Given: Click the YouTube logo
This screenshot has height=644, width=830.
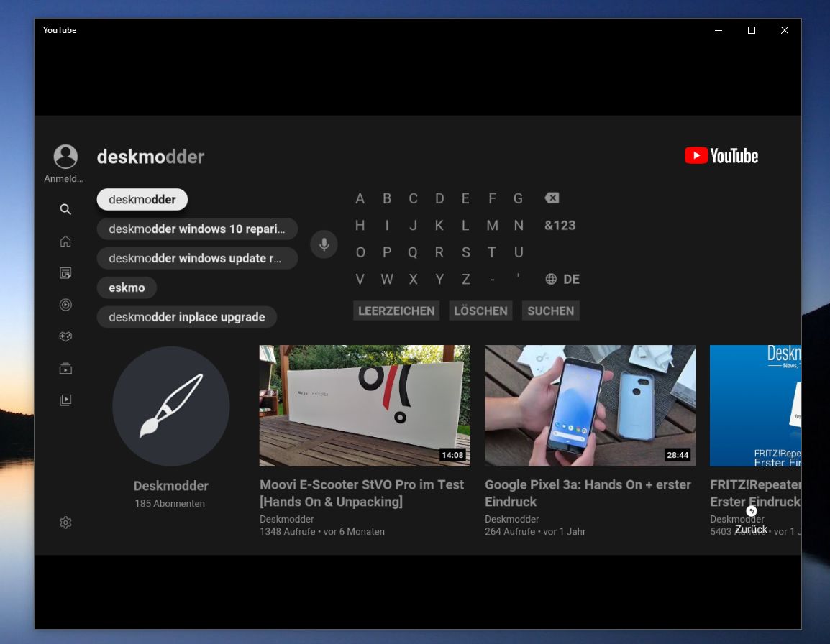Looking at the screenshot, I should [721, 155].
